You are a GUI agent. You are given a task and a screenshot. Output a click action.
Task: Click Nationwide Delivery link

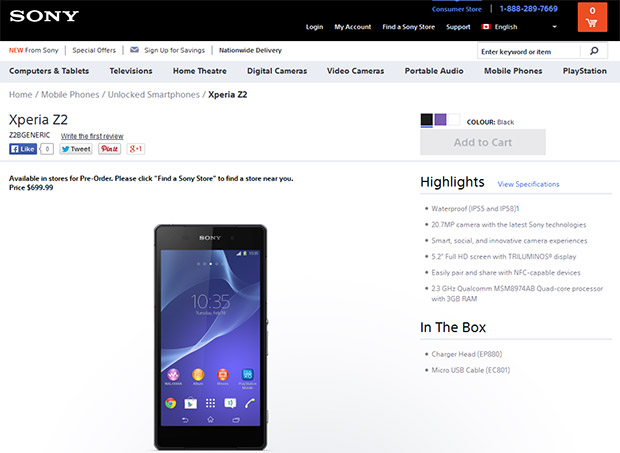coord(250,50)
